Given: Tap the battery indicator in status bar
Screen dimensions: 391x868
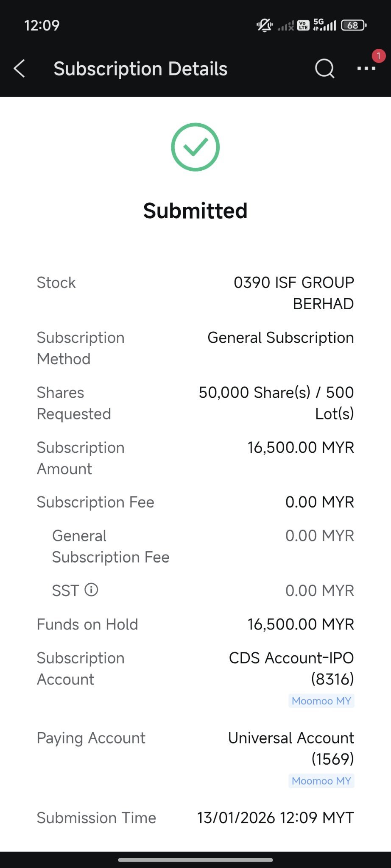Looking at the screenshot, I should click(354, 25).
